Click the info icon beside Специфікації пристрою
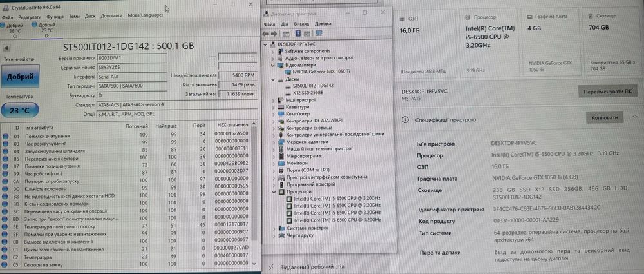 405,120
